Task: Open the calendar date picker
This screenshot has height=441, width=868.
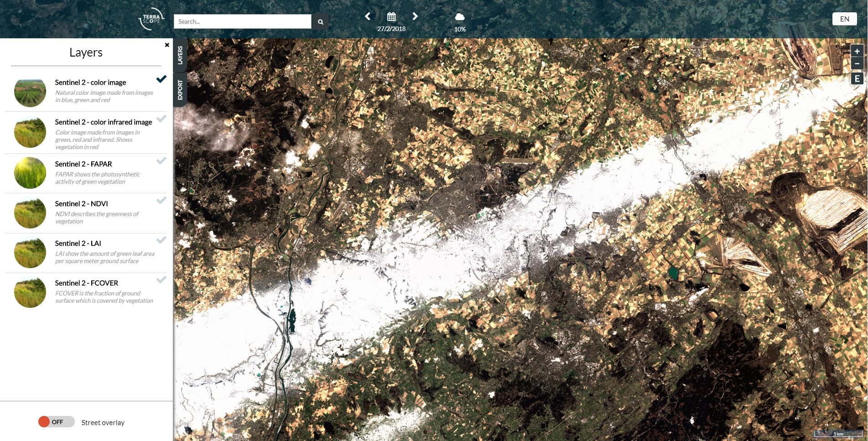Action: 391,16
